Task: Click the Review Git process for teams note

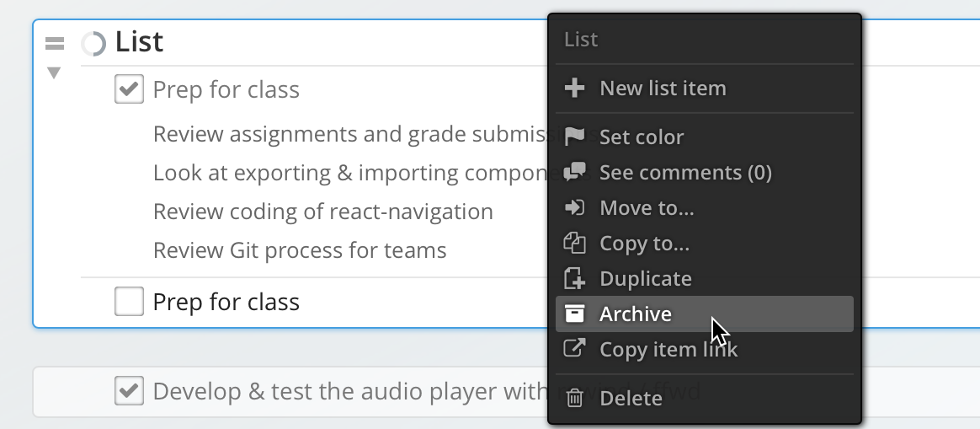Action: 300,250
